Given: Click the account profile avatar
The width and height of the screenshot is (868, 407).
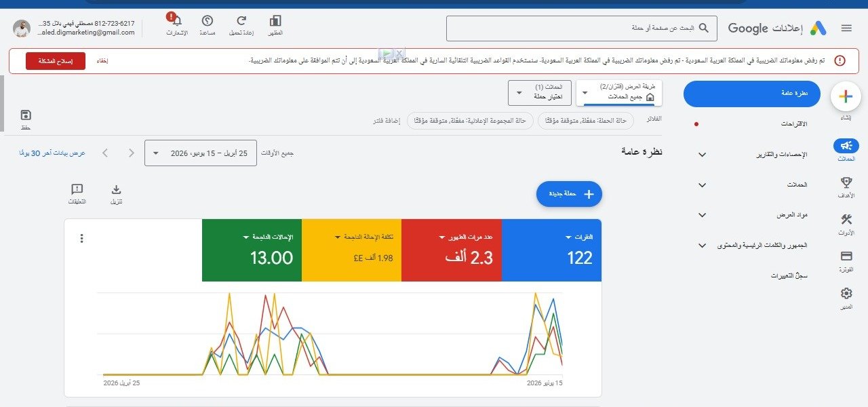Looking at the screenshot, I should click(x=22, y=28).
